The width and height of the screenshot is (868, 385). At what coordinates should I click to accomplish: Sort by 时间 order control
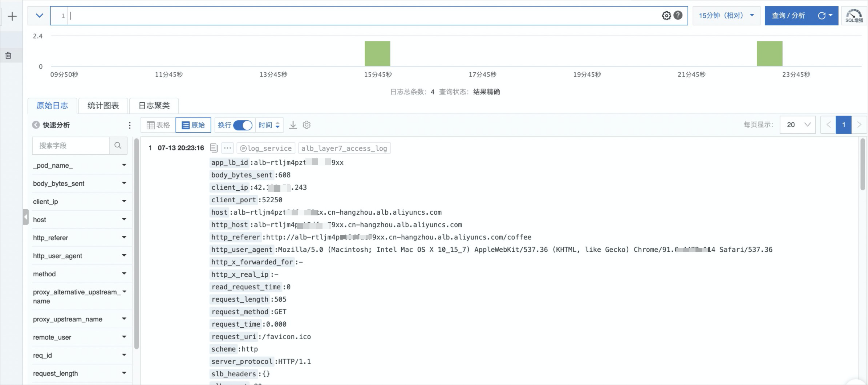click(269, 125)
